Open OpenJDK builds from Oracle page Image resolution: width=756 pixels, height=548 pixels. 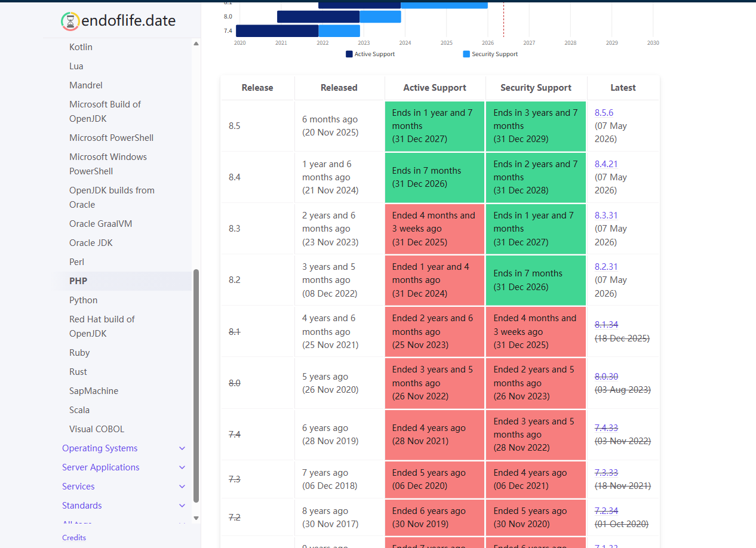[112, 198]
